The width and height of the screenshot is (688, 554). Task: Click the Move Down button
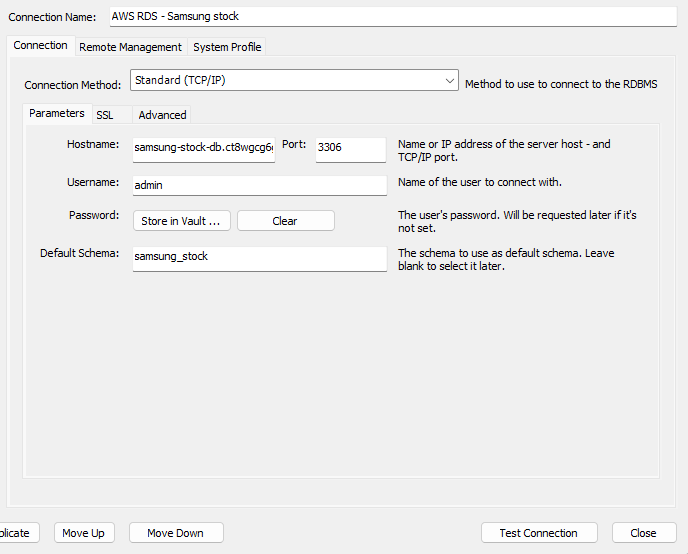pos(176,533)
